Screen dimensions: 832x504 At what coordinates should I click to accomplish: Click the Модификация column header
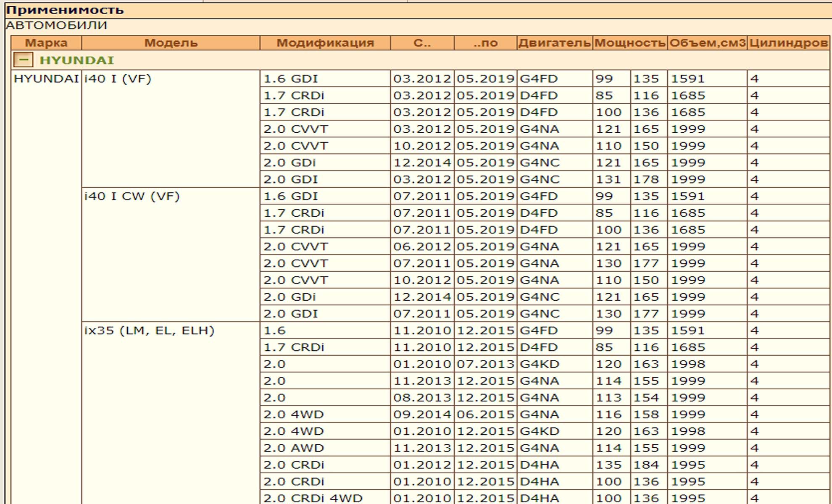pyautogui.click(x=325, y=43)
